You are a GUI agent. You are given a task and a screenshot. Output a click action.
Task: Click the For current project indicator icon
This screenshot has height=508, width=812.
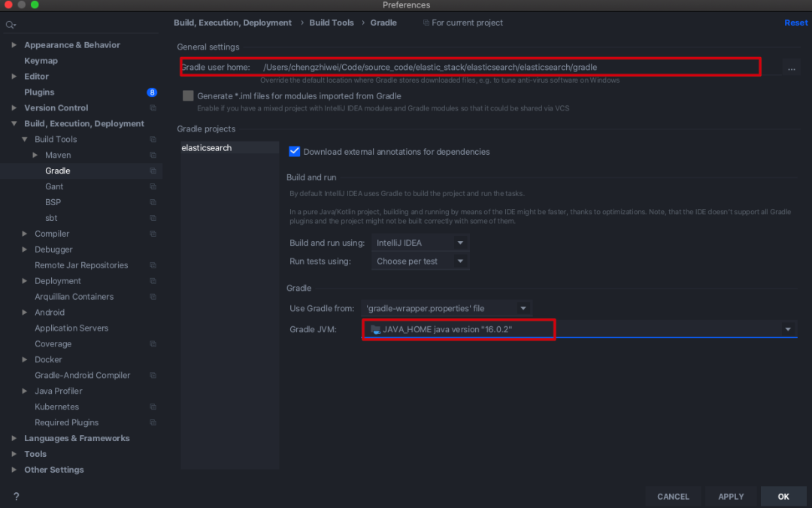coord(426,23)
